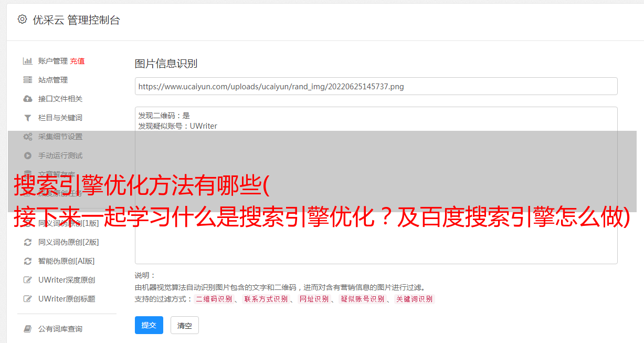
Task: Click the edit icon for UWriter原创标题
Action: click(x=28, y=299)
